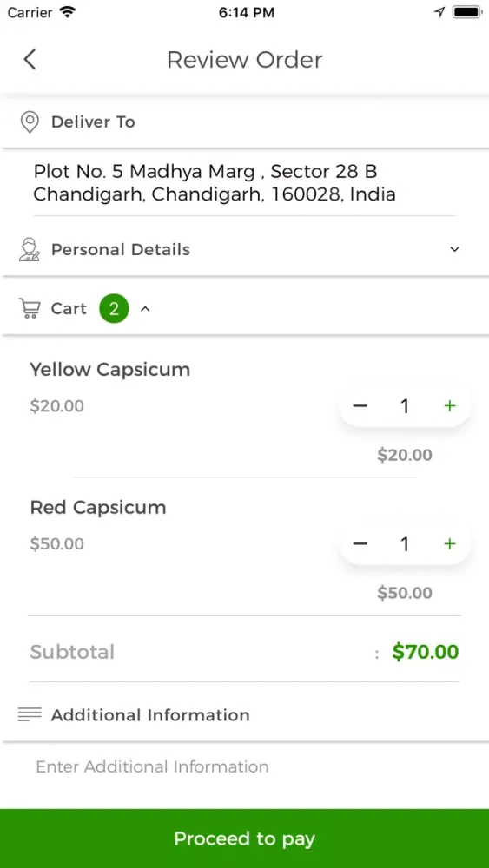
Task: Tap the battery icon in status bar
Action: [x=466, y=12]
